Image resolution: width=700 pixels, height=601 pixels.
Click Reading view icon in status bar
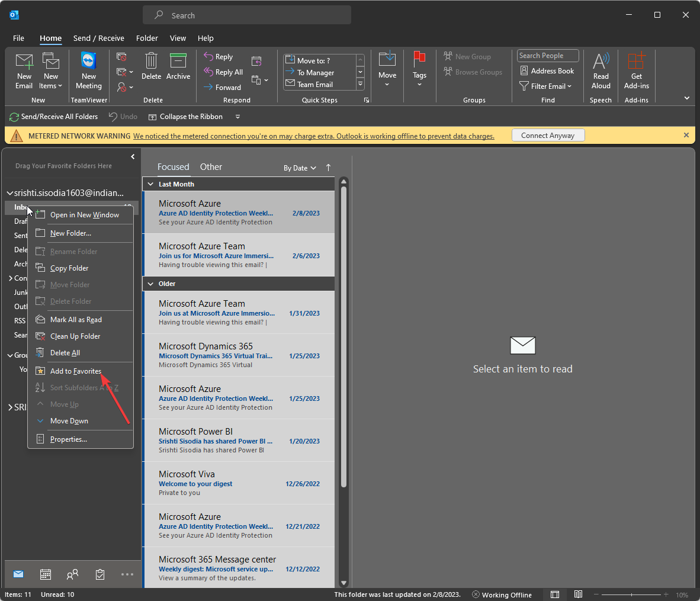click(578, 594)
